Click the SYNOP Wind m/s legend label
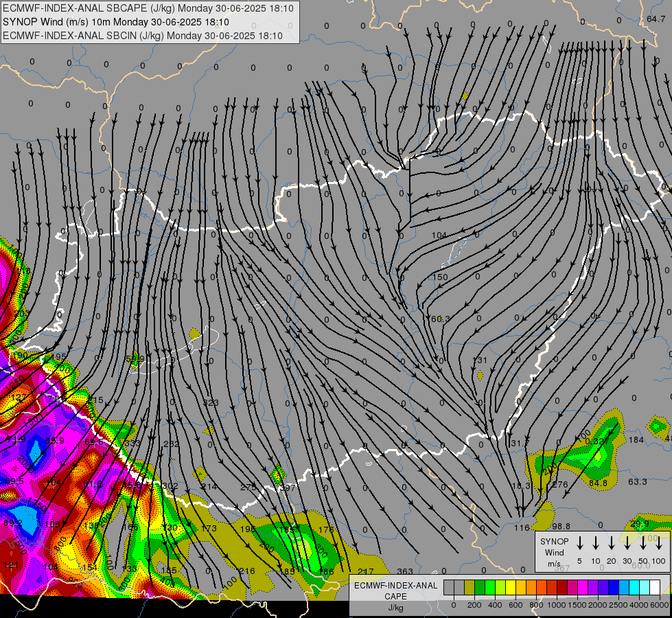 click(554, 552)
